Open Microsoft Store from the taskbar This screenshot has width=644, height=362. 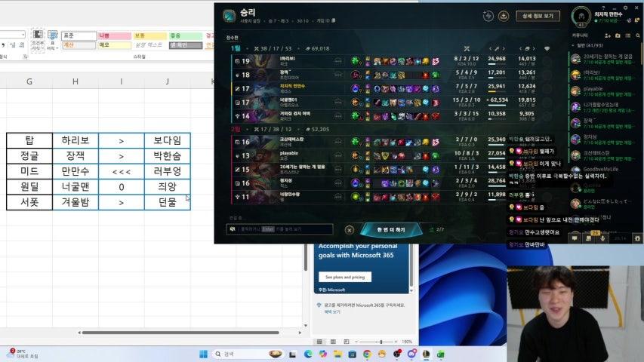[x=353, y=354]
